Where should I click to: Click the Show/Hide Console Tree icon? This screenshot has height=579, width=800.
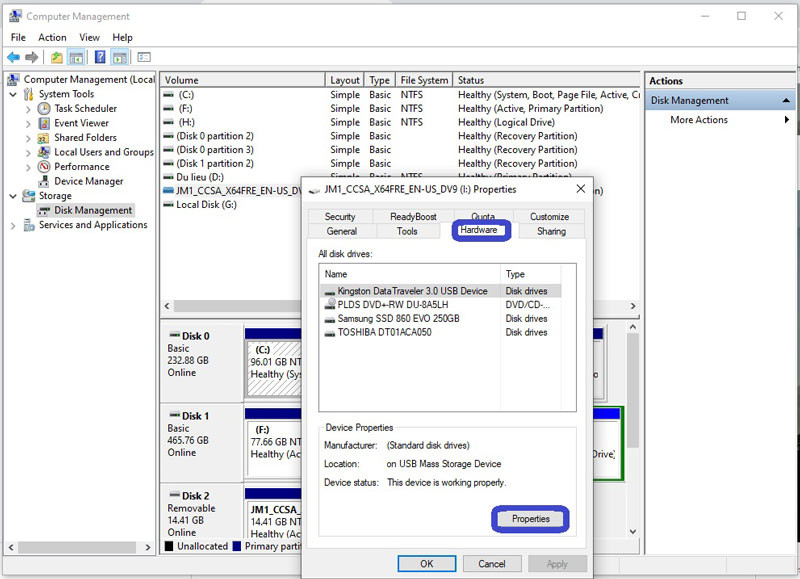[x=77, y=58]
